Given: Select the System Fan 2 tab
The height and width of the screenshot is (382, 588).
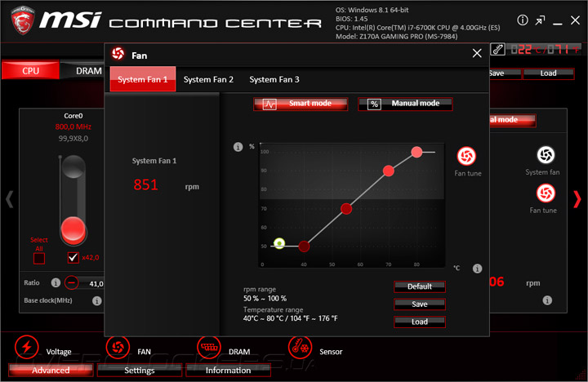Looking at the screenshot, I should (x=208, y=79).
